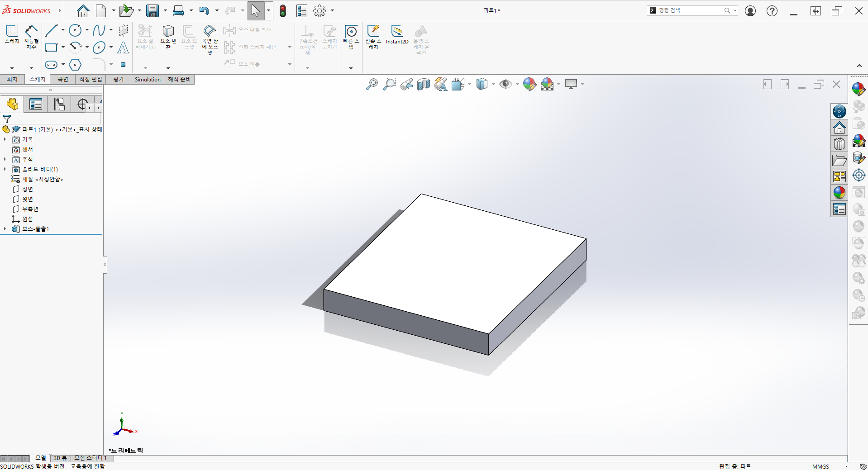Image resolution: width=868 pixels, height=470 pixels.
Task: Open the Section View tool
Action: click(423, 84)
